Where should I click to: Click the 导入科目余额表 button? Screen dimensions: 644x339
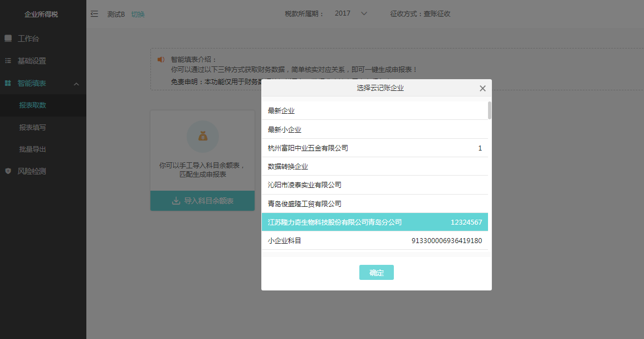click(202, 201)
